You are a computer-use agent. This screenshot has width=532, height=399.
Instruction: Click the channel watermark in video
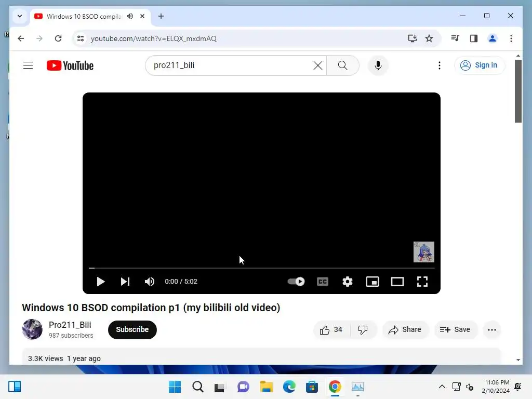click(x=424, y=252)
